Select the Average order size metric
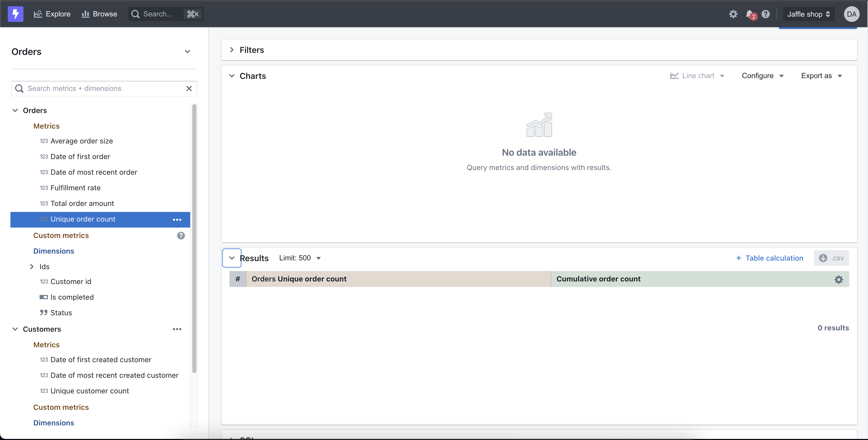 click(x=100, y=141)
